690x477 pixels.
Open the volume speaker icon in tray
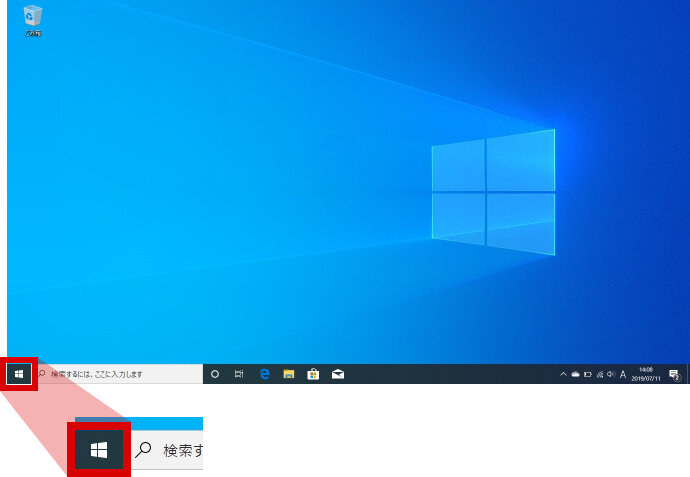[611, 374]
